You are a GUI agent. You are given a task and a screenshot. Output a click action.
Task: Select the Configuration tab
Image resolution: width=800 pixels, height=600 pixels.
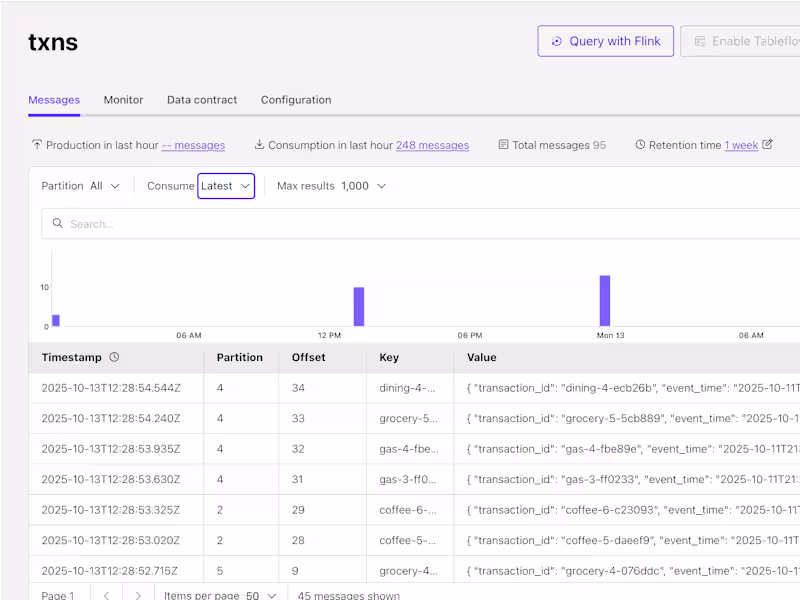coord(296,100)
